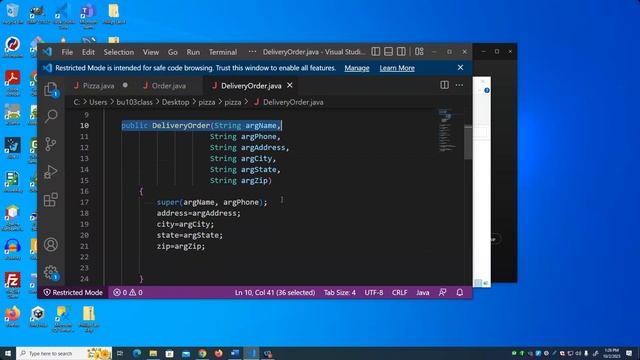Open errors and warnings count in status bar
The width and height of the screenshot is (640, 360).
coord(128,292)
